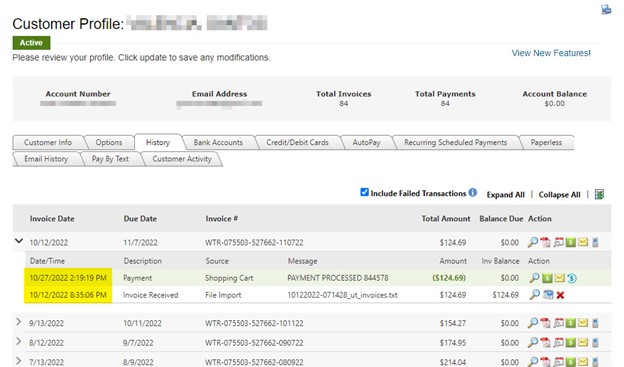Open Recurring Scheduled Payments tab

[x=456, y=143]
